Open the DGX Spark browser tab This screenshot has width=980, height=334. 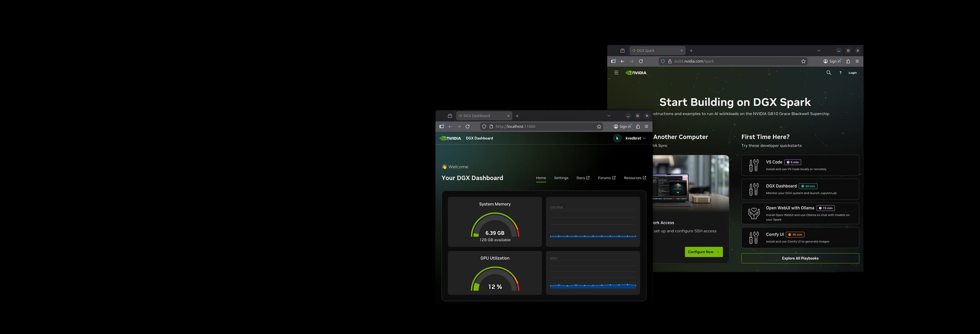(x=657, y=50)
